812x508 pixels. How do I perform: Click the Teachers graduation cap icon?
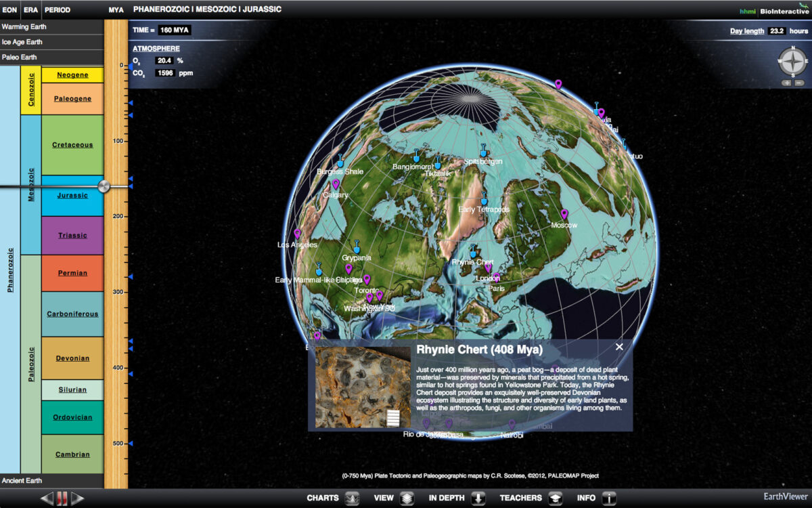[x=555, y=497]
